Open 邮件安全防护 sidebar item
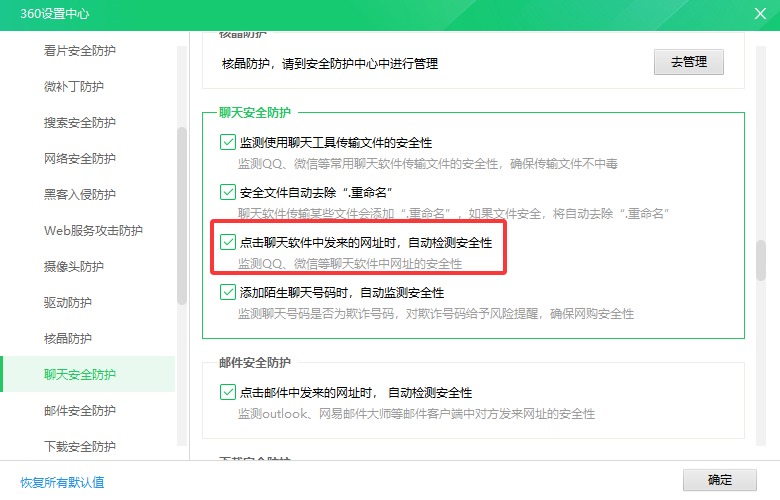This screenshot has width=780, height=500. (80, 410)
